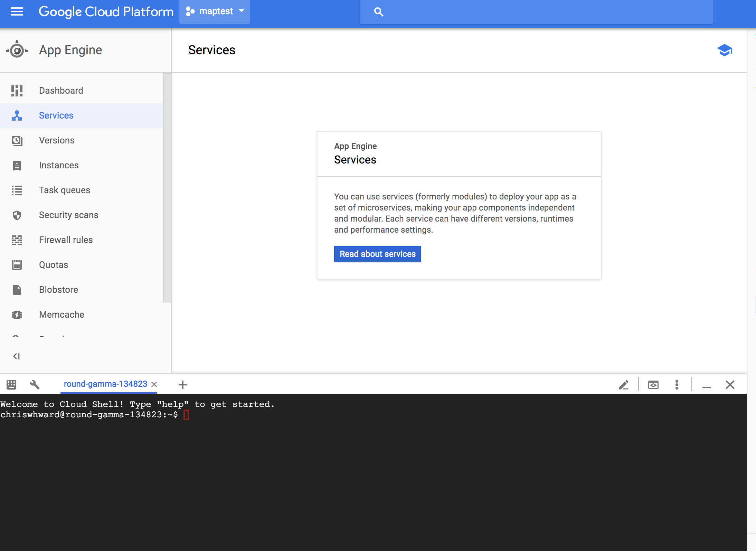This screenshot has width=756, height=551.
Task: Select Dashboard in the App Engine sidebar
Action: pos(61,90)
